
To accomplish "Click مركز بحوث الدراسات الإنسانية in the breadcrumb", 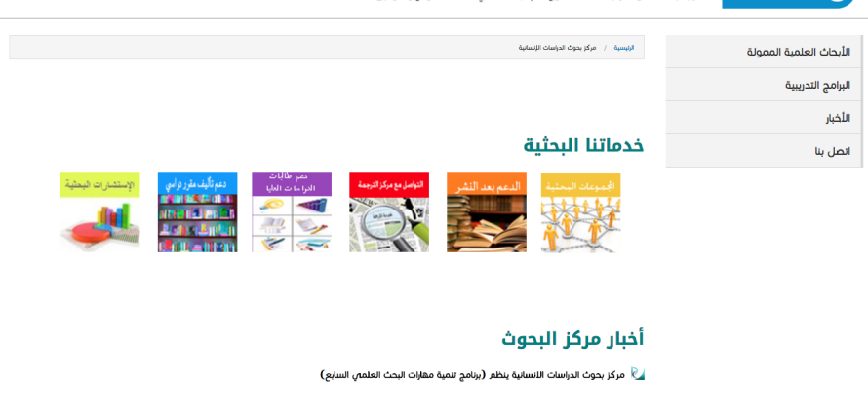I will coord(557,48).
